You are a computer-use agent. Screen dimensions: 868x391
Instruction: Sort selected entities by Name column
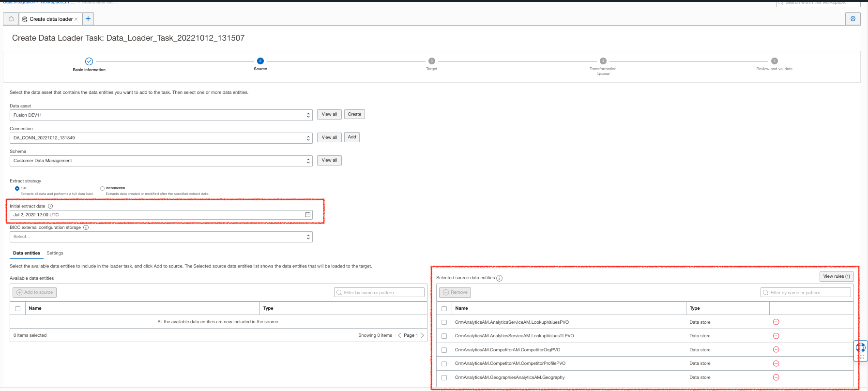pos(461,308)
